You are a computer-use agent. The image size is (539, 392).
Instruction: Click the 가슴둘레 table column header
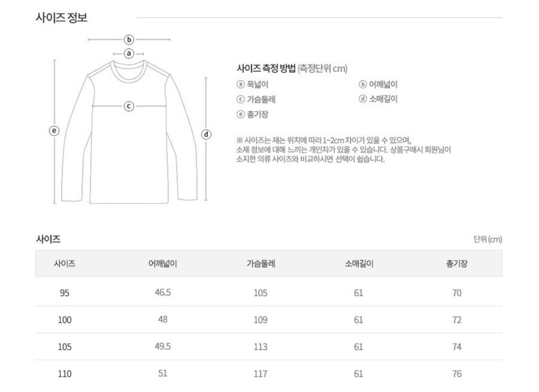click(261, 263)
